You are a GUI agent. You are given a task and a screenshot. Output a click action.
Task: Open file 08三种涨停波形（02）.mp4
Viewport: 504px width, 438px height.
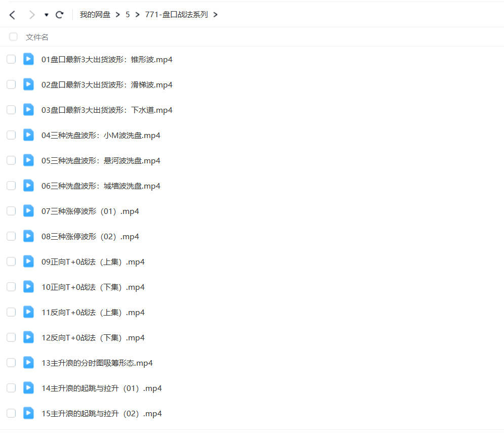pyautogui.click(x=90, y=237)
